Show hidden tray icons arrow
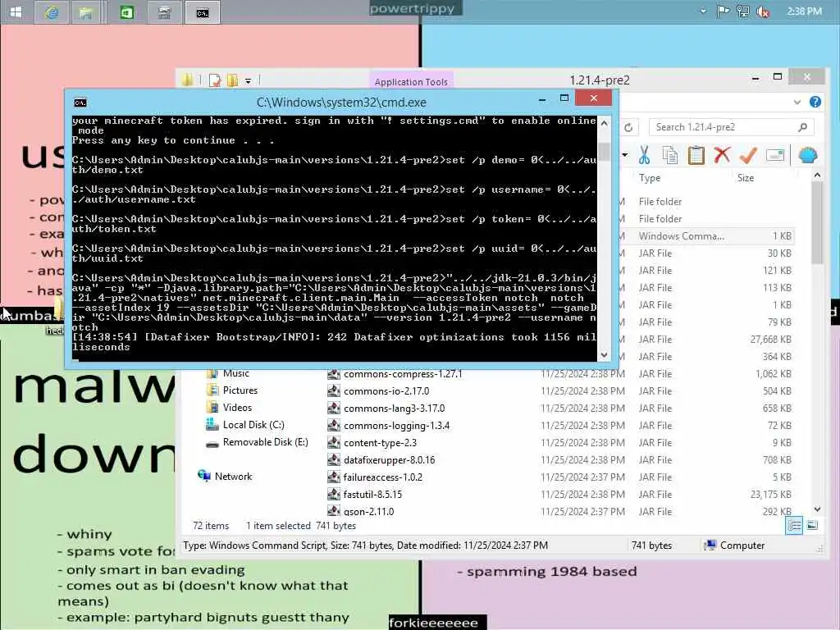Screen dimensions: 840x630 [x=703, y=11]
